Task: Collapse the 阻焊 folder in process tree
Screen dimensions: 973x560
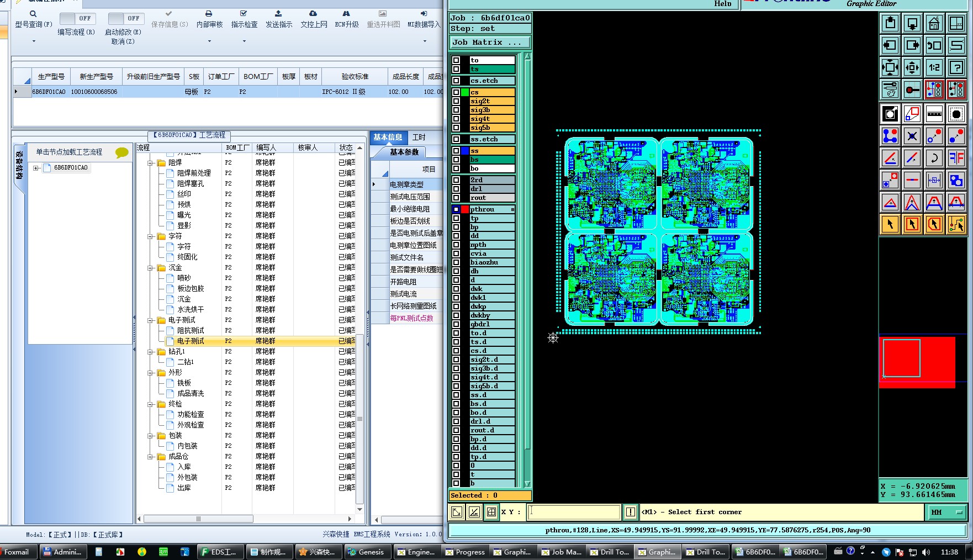Action: [x=150, y=163]
